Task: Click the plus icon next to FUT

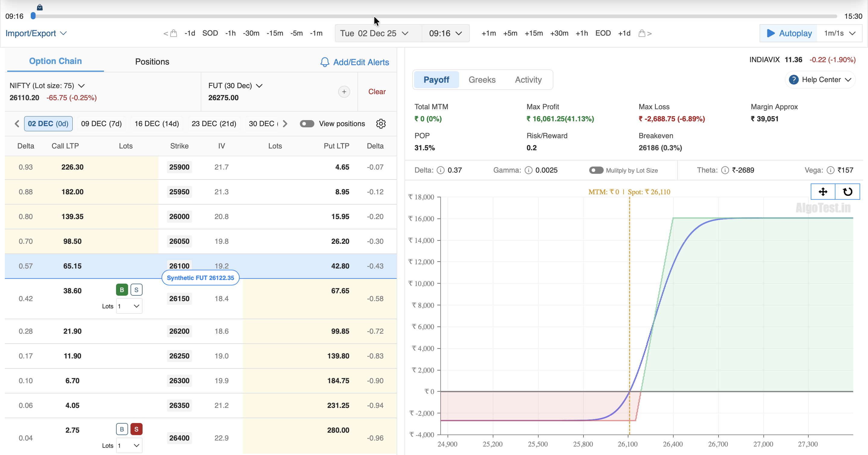Action: 344,92
